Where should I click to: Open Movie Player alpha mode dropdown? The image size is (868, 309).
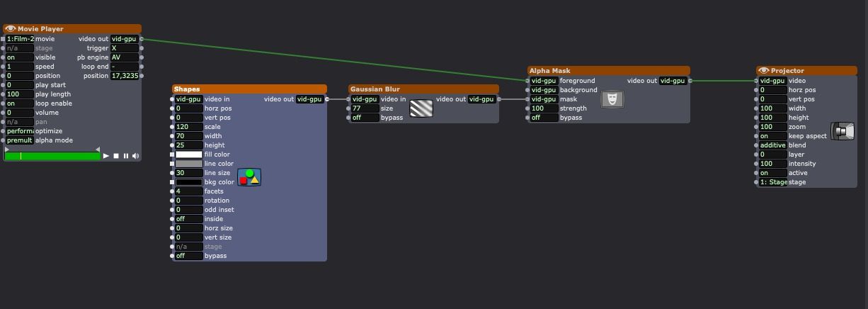tap(19, 140)
